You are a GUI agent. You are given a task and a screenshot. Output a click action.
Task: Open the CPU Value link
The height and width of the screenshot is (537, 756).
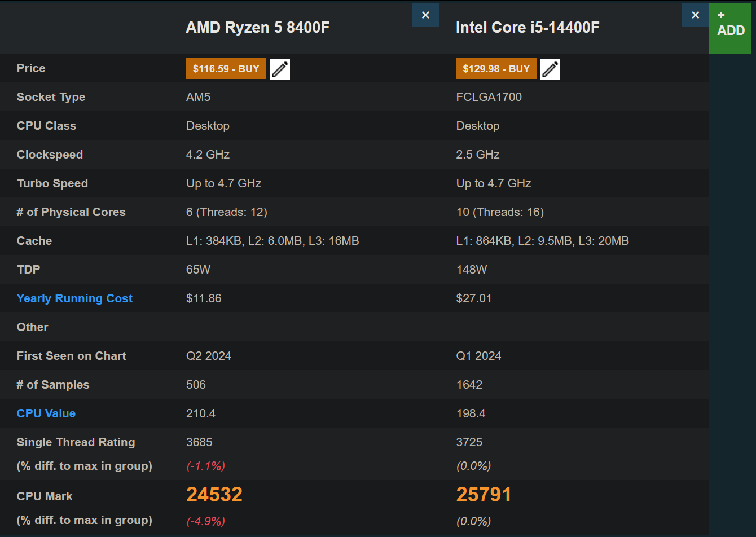click(46, 413)
